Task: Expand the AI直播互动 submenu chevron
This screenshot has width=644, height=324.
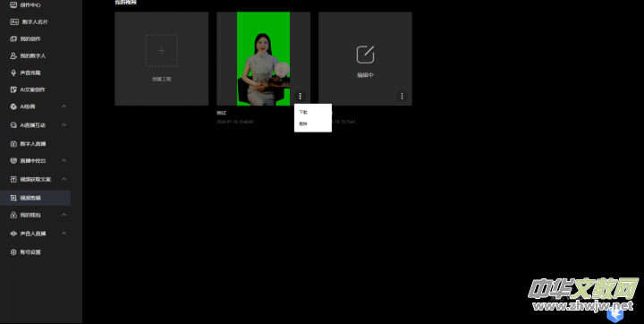Action: tap(64, 125)
